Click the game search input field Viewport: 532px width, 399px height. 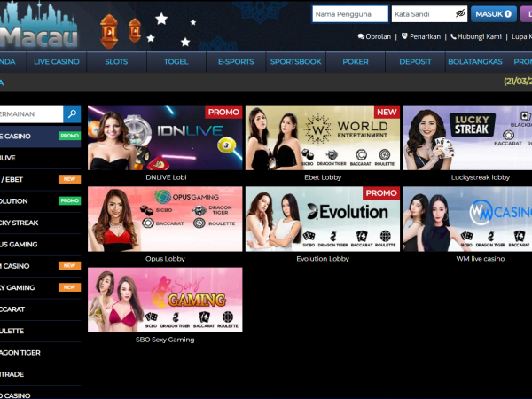(31, 114)
